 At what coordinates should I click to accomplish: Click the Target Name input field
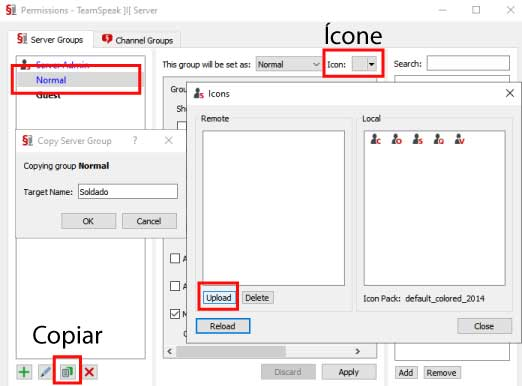pos(128,192)
